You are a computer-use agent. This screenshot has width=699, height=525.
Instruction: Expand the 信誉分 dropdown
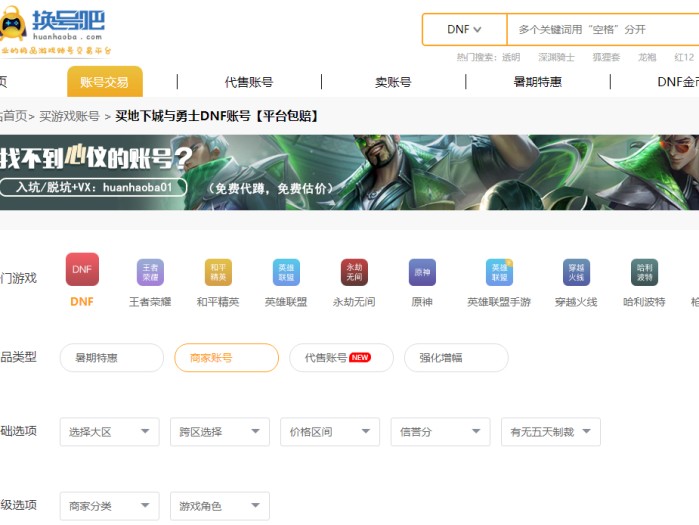(440, 431)
